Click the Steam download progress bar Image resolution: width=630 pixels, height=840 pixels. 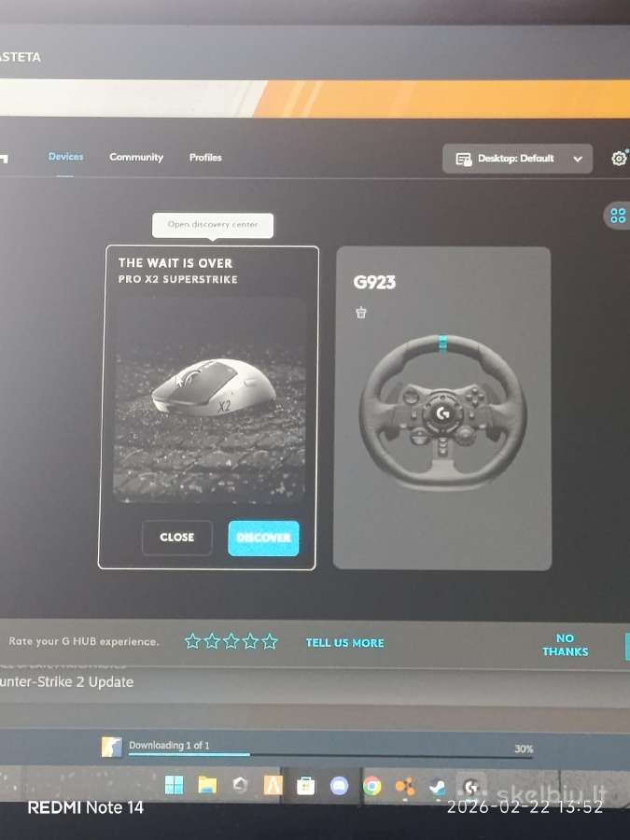330,755
